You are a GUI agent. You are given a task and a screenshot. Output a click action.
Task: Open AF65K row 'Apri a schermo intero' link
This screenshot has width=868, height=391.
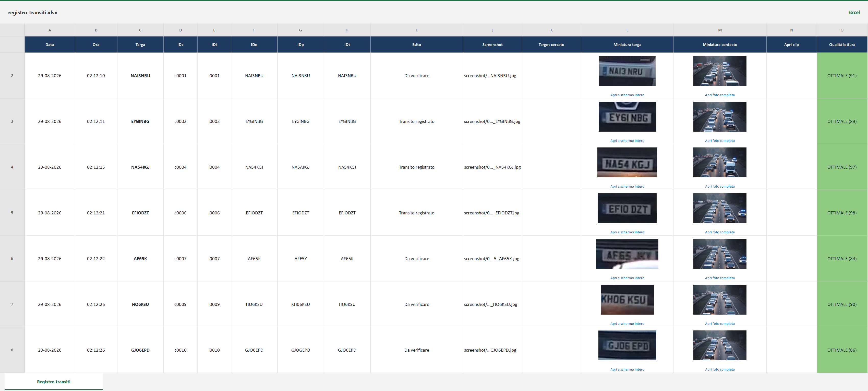[627, 278]
